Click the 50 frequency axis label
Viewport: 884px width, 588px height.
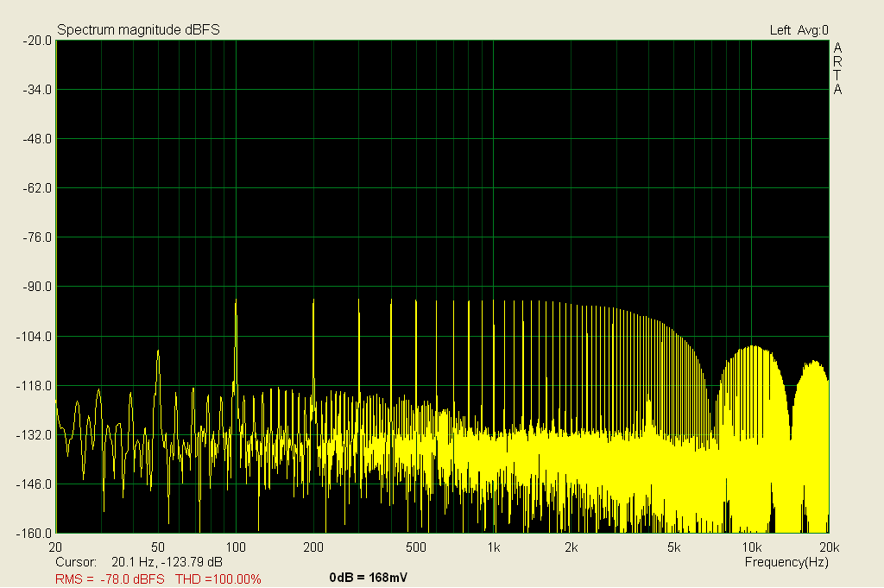[158, 547]
